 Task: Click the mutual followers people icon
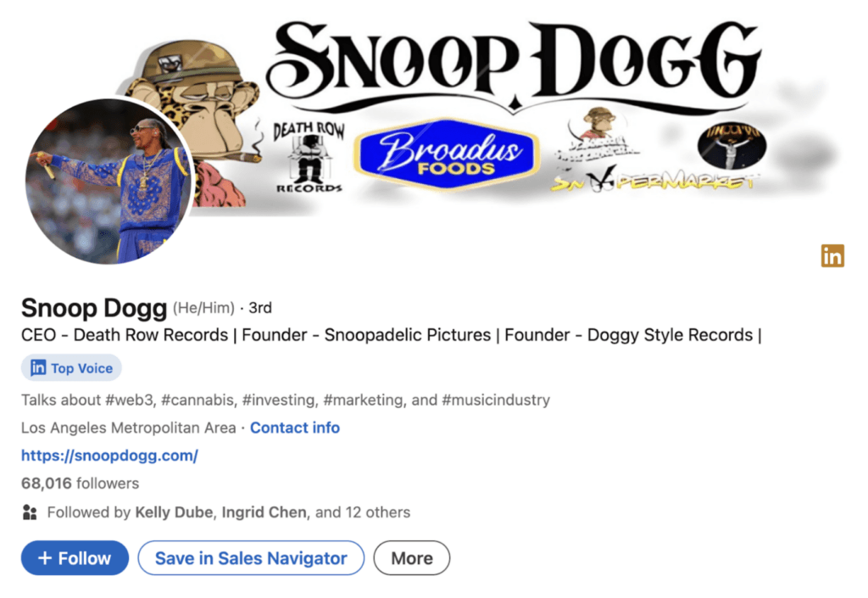point(30,512)
